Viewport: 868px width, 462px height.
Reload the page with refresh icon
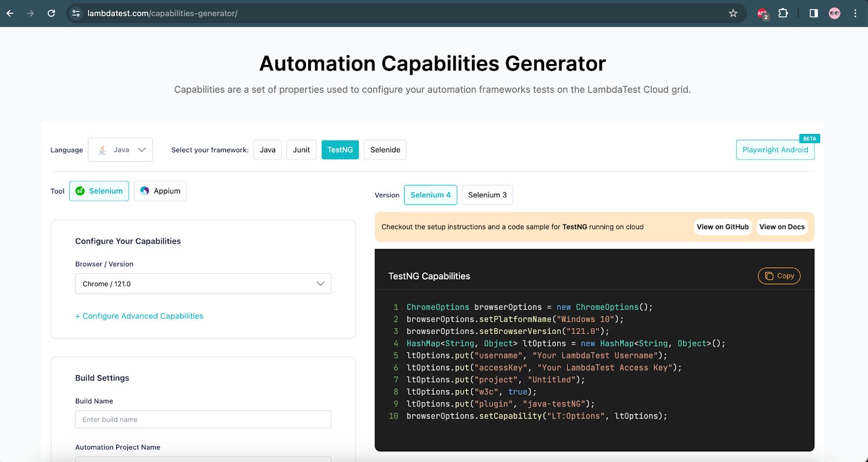[x=51, y=13]
